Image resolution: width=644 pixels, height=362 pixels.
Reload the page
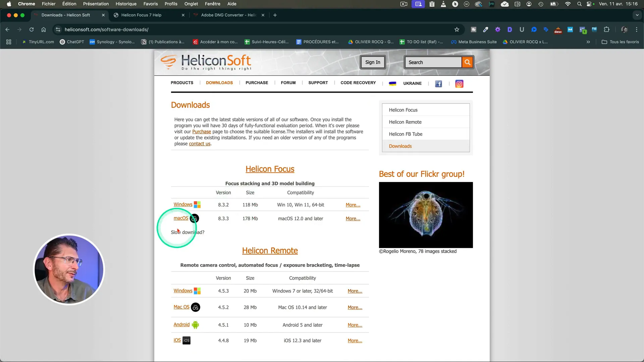coord(32,29)
